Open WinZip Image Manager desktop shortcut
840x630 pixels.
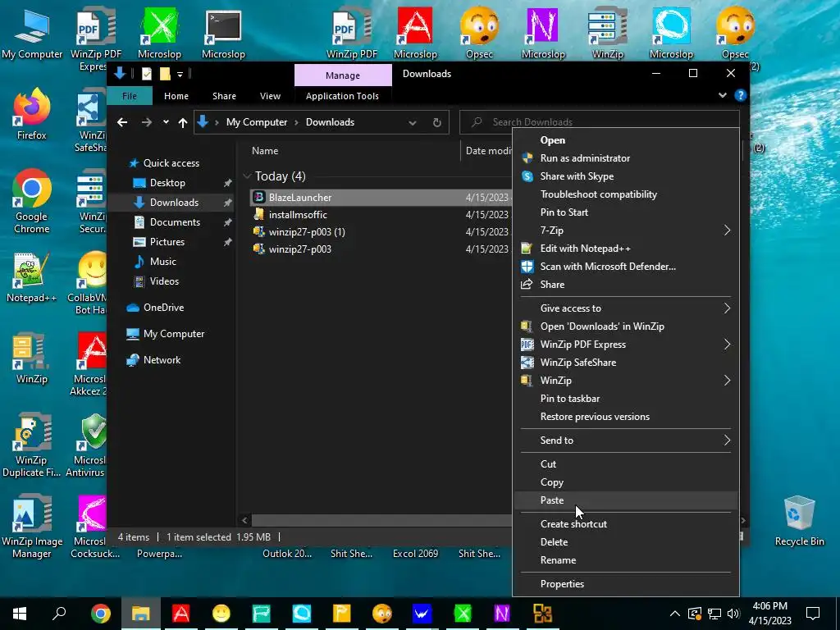pos(32,526)
